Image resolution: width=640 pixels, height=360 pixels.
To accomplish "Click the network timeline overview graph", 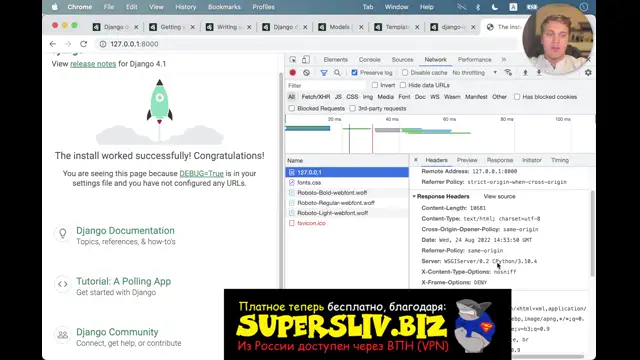I will 440,135.
